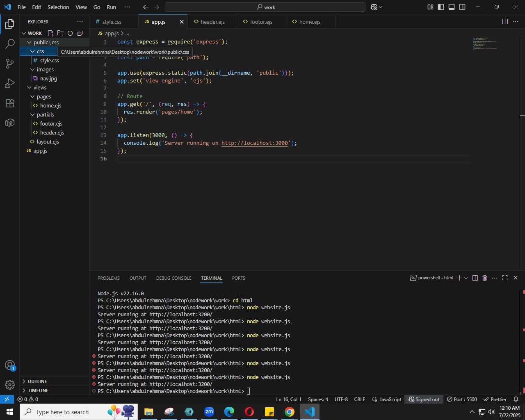
Task: Collapse the views folder
Action: coord(54,87)
